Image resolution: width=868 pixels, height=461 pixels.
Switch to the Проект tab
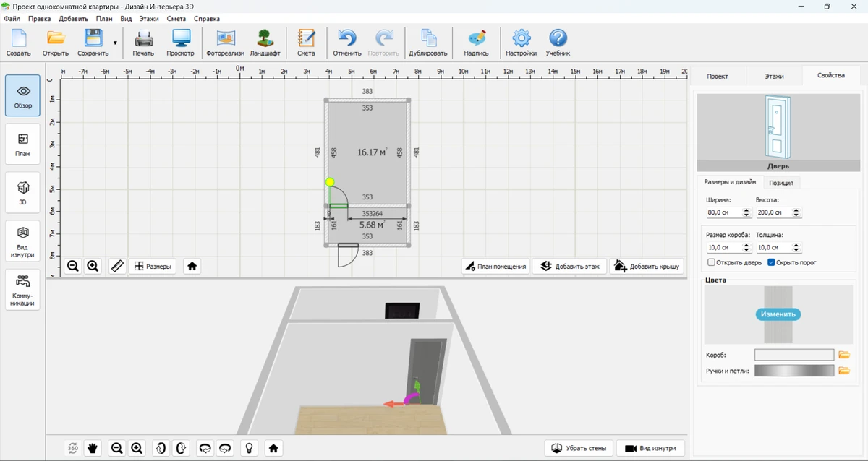pyautogui.click(x=718, y=76)
